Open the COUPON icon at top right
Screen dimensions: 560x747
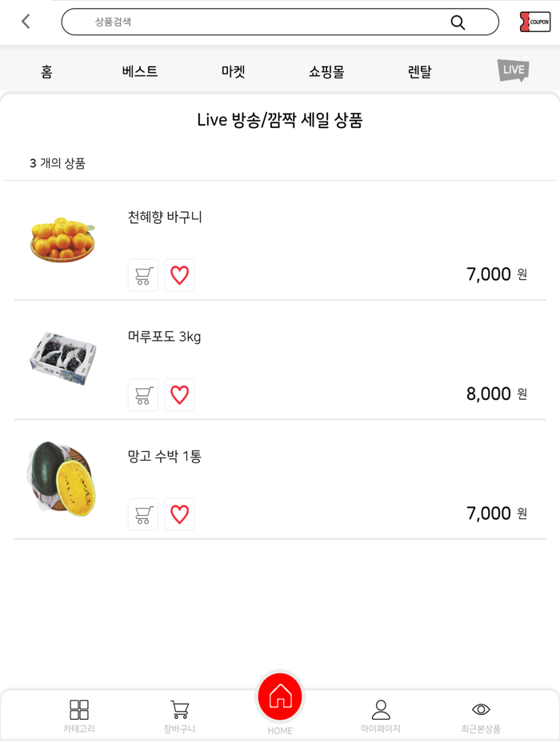[x=534, y=22]
